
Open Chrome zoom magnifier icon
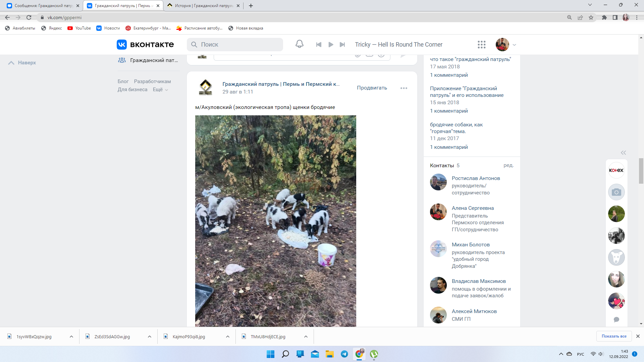coord(570,17)
